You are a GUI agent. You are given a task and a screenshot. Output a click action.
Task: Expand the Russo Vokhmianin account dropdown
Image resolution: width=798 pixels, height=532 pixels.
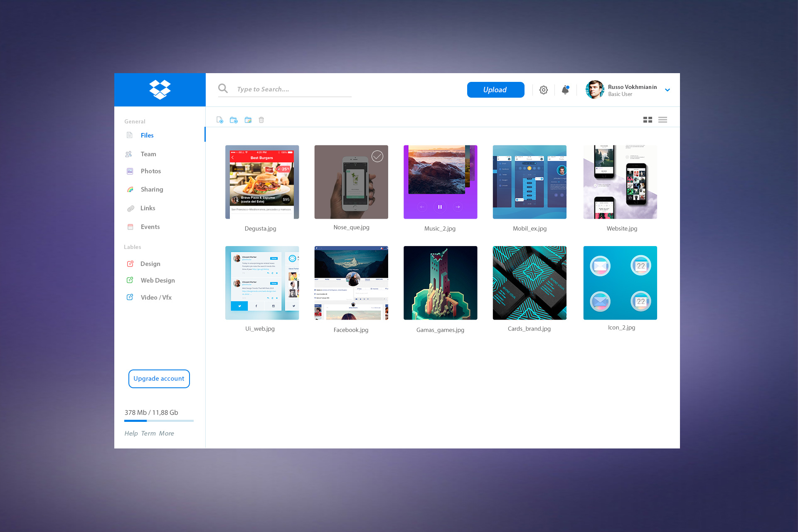coord(669,90)
